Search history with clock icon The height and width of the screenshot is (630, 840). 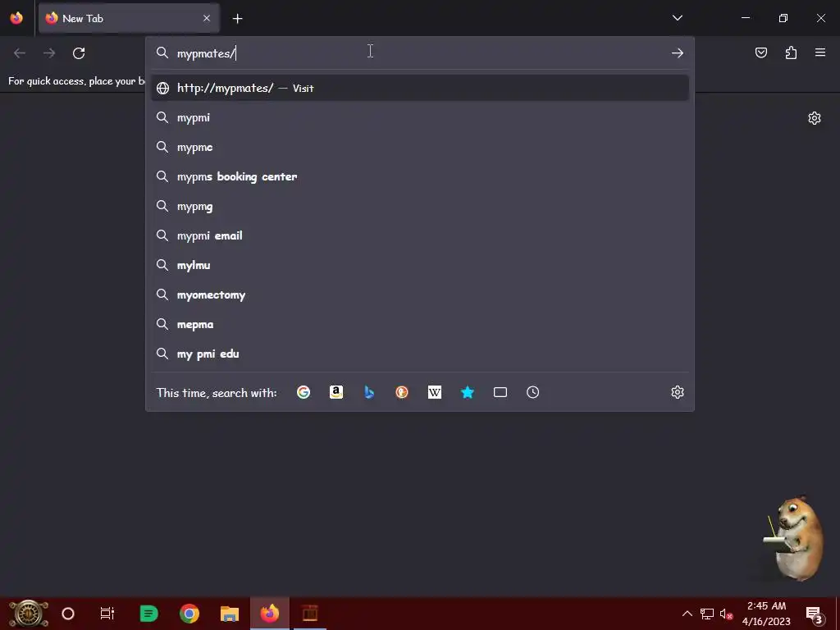(x=532, y=392)
